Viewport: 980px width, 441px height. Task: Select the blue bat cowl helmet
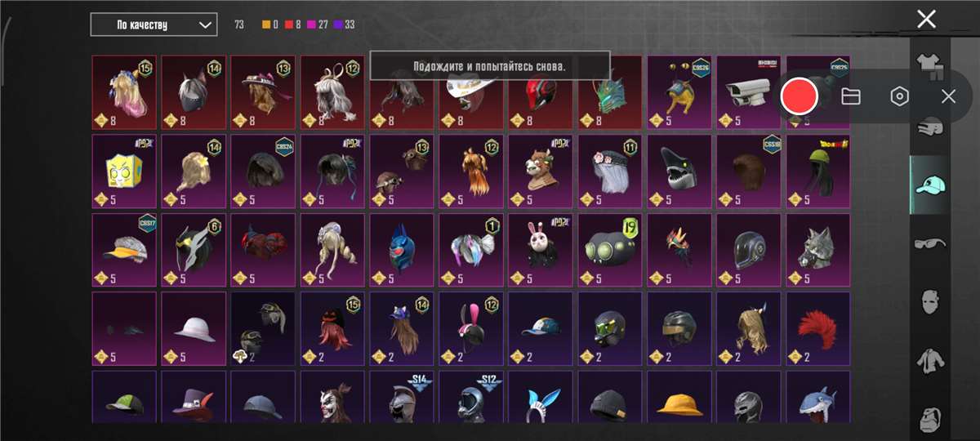402,249
